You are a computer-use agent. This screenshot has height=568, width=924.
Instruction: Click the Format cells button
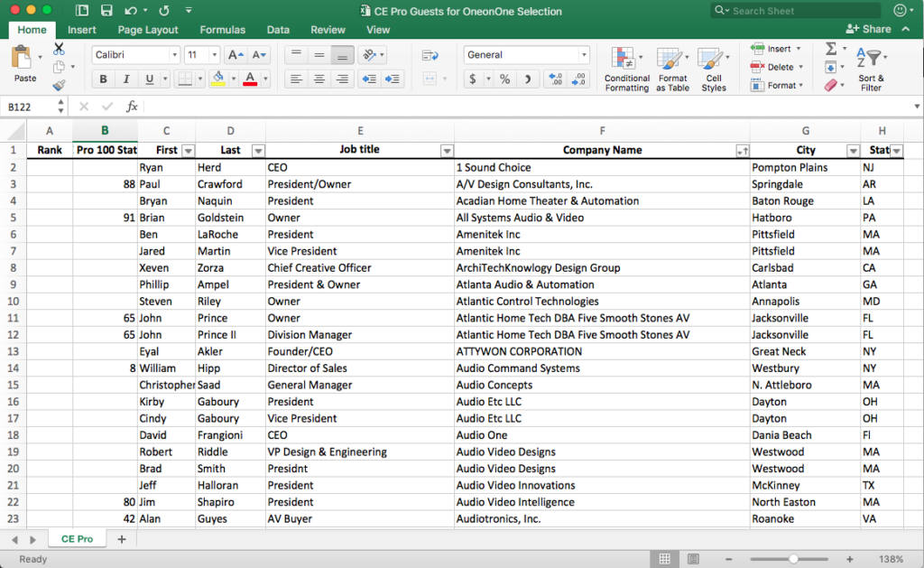[x=777, y=86]
